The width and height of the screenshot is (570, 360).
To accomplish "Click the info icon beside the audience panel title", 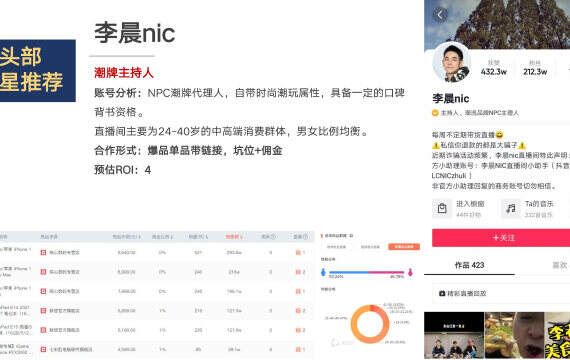I will [351, 236].
